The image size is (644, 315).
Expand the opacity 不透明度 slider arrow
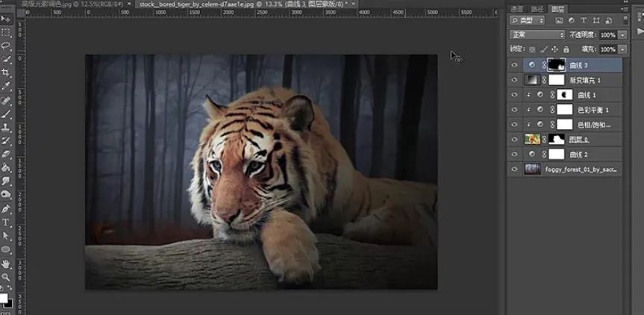[x=623, y=35]
